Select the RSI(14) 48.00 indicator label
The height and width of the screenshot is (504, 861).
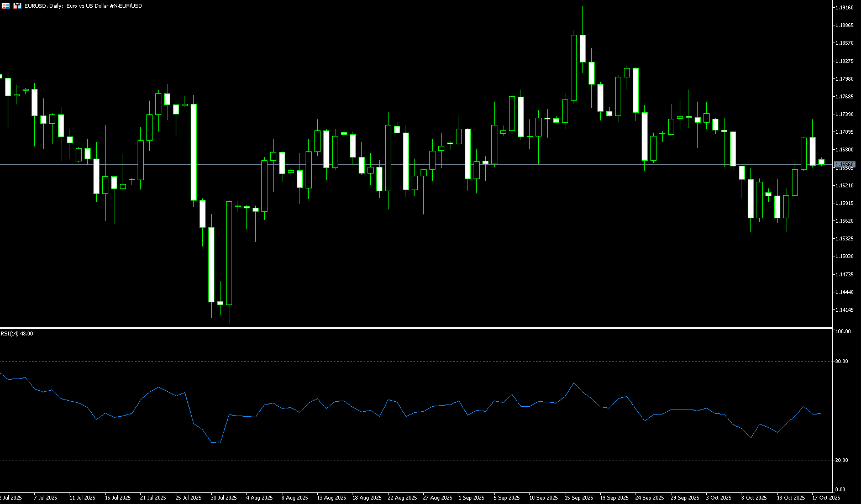click(x=17, y=334)
